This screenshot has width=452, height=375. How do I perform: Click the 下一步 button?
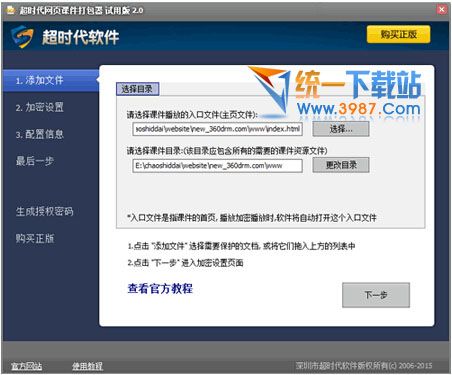(x=376, y=295)
